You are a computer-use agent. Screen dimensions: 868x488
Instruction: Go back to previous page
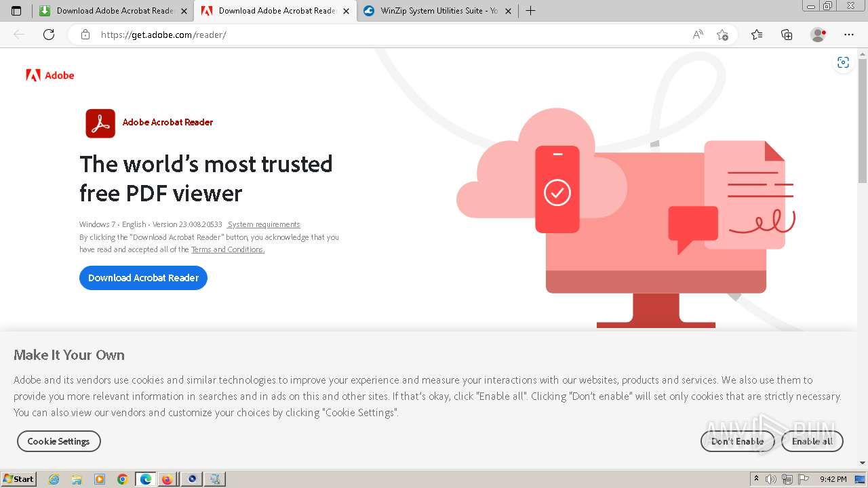19,35
